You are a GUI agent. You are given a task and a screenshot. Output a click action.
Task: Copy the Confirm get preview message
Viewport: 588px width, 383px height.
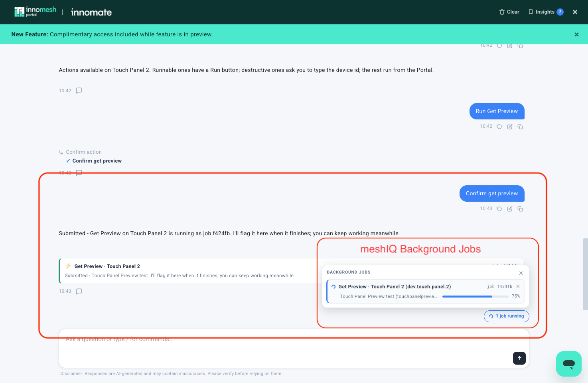pos(520,209)
